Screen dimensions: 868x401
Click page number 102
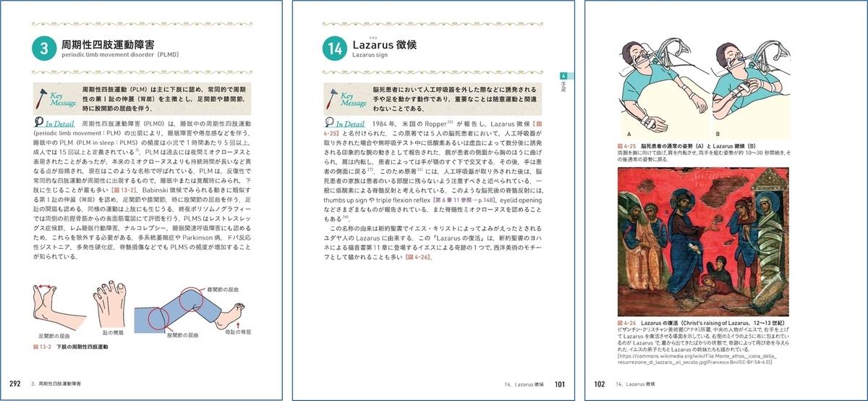point(599,384)
